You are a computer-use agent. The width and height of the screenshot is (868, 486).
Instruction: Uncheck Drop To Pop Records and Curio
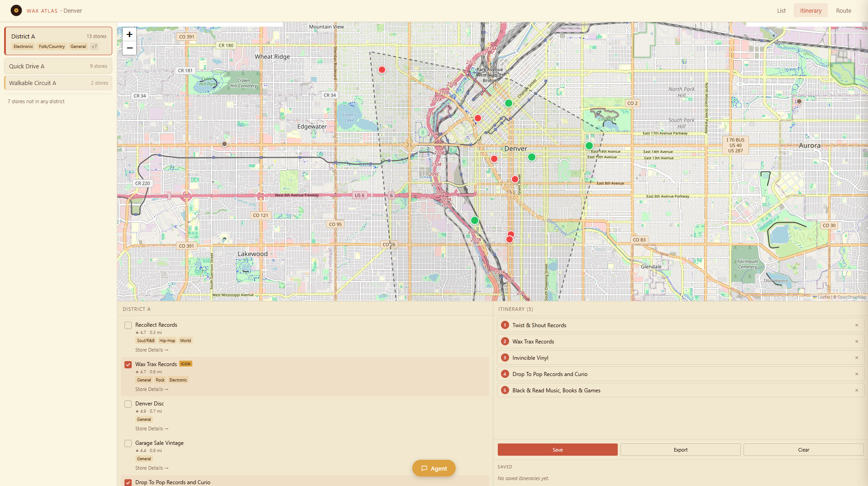(128, 482)
